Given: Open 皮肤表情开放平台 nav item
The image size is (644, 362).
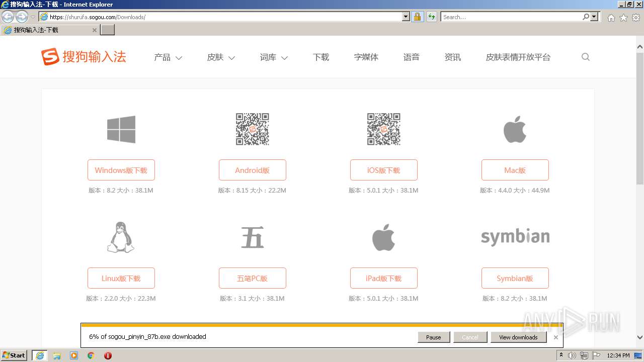Looking at the screenshot, I should 518,57.
